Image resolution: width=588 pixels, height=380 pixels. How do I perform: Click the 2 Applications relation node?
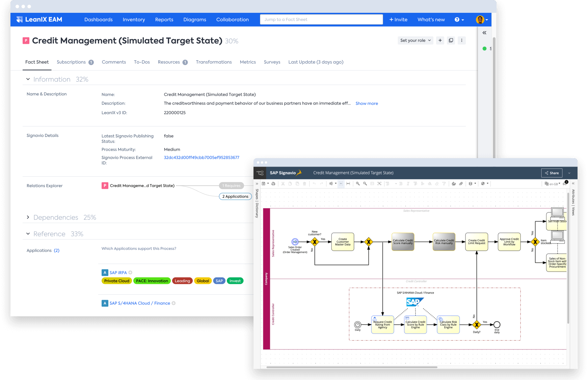tap(235, 197)
